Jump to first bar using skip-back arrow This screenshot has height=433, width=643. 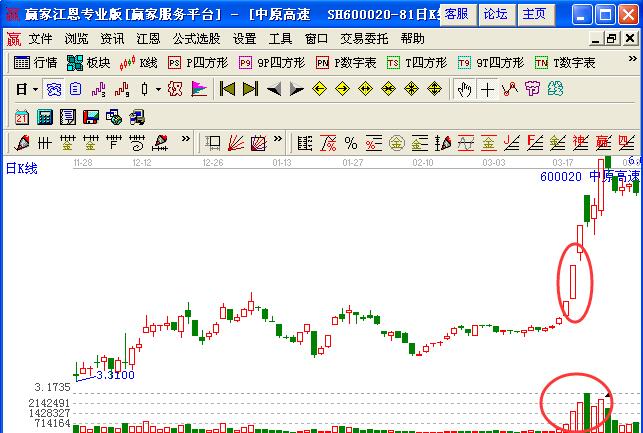(227, 89)
